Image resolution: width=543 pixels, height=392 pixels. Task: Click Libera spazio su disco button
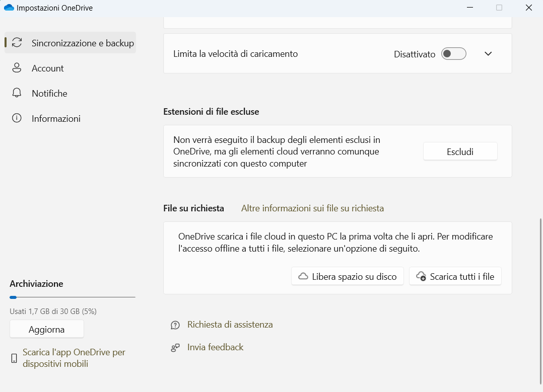[348, 276]
